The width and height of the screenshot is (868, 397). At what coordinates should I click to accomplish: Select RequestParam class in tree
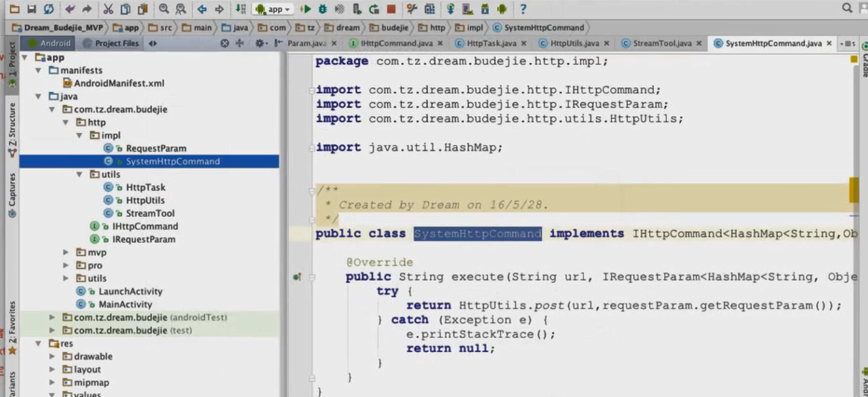(x=145, y=149)
